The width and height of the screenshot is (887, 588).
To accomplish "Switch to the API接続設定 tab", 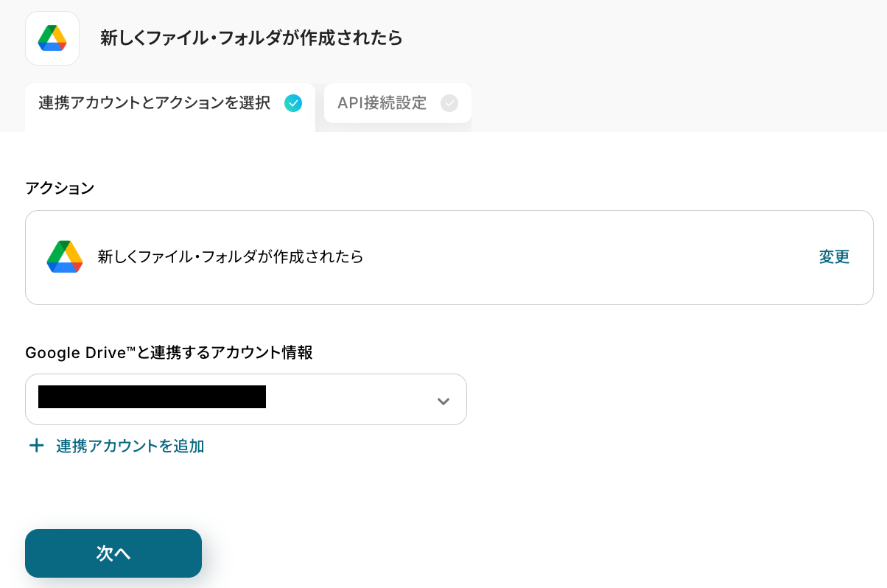I will click(x=382, y=103).
